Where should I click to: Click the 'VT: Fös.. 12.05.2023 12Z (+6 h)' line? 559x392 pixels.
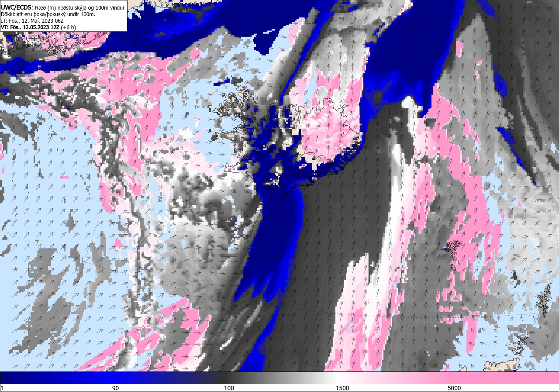[x=38, y=27]
